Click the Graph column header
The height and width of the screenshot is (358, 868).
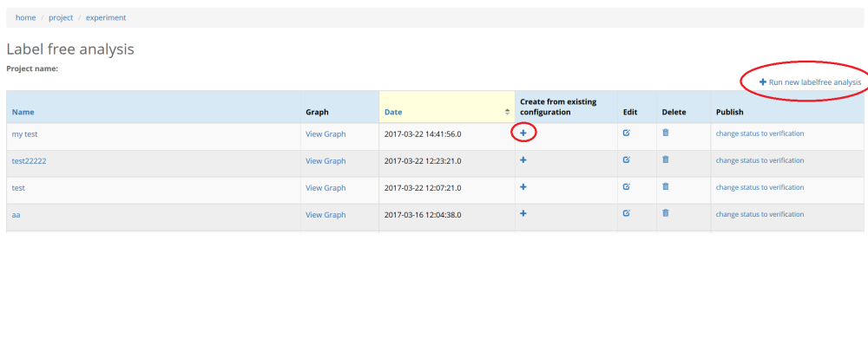tap(317, 112)
